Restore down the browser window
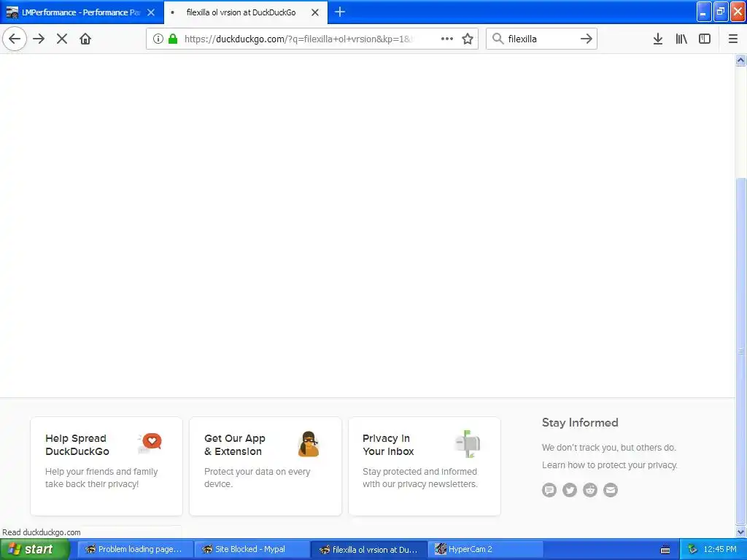This screenshot has width=747, height=560. click(x=721, y=12)
